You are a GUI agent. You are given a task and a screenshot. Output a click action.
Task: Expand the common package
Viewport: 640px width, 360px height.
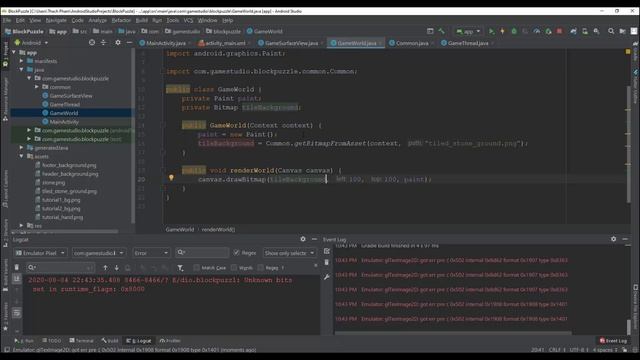37,87
